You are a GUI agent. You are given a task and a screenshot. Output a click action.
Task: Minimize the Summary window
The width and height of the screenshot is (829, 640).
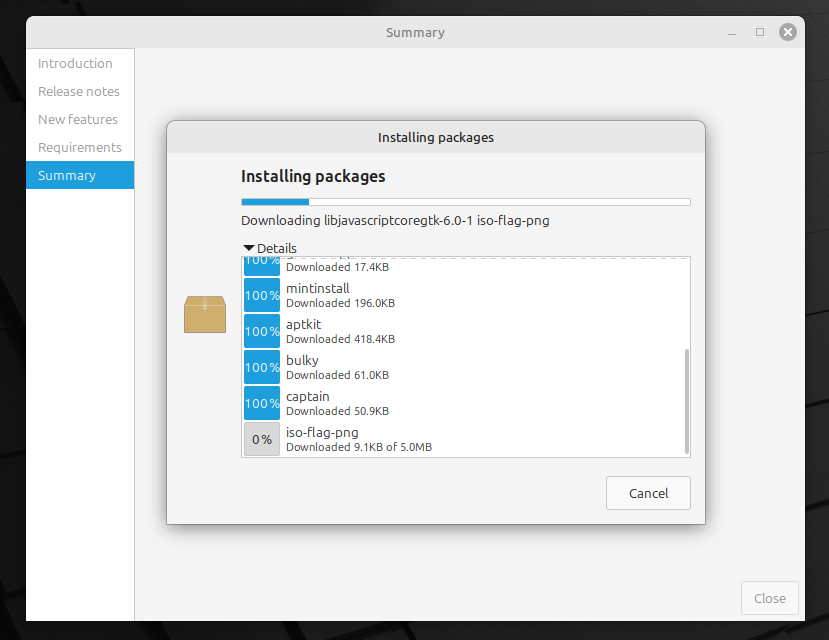pyautogui.click(x=733, y=32)
